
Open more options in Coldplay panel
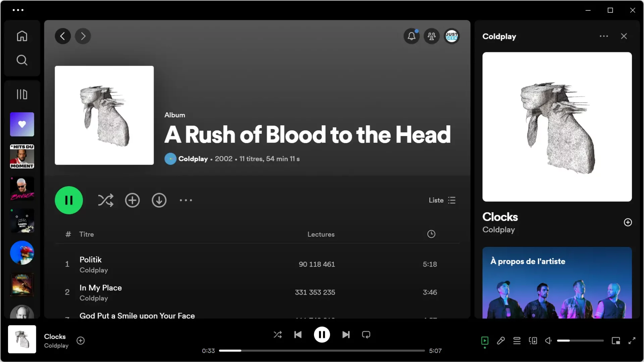coord(604,36)
